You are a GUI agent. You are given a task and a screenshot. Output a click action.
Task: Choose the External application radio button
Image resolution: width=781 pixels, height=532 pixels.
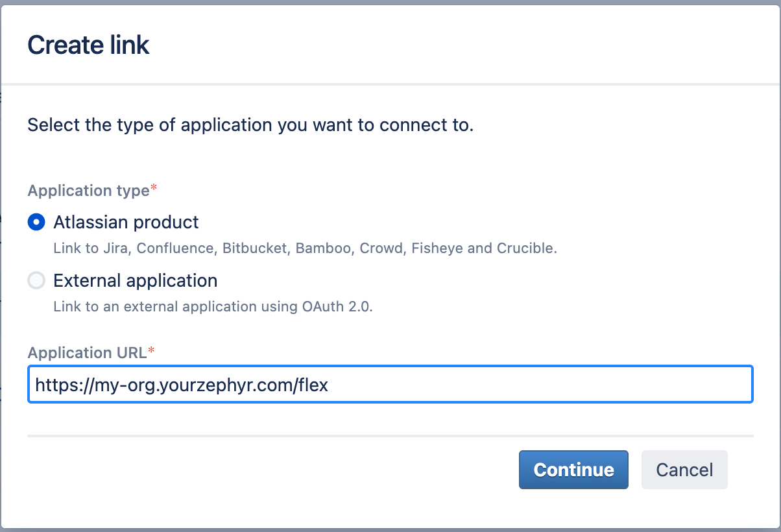[36, 281]
